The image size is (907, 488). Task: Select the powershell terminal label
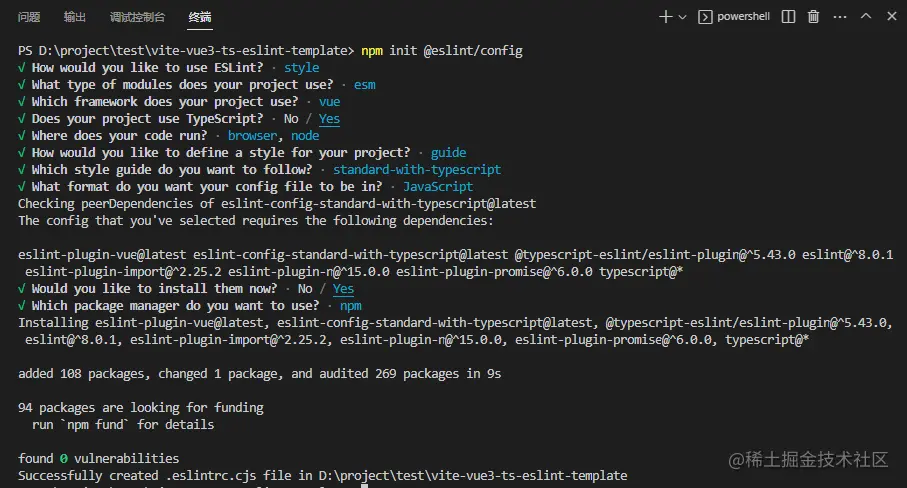tap(743, 17)
